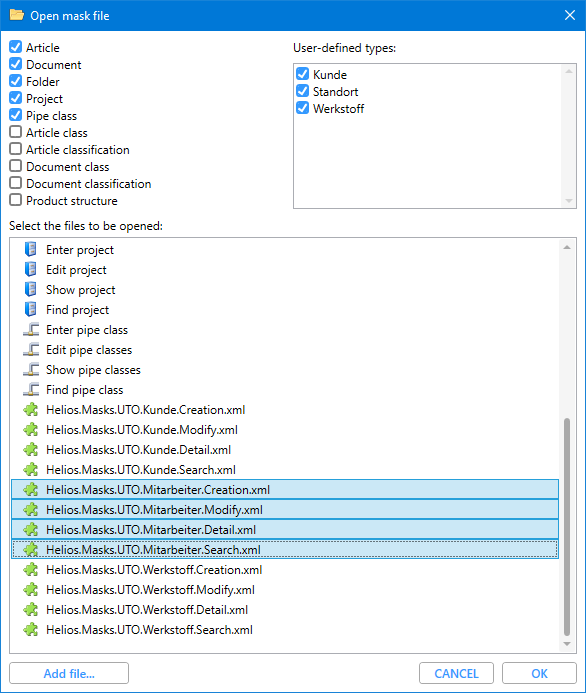Click the book icon beside Enter project
The image size is (586, 693).
30,249
